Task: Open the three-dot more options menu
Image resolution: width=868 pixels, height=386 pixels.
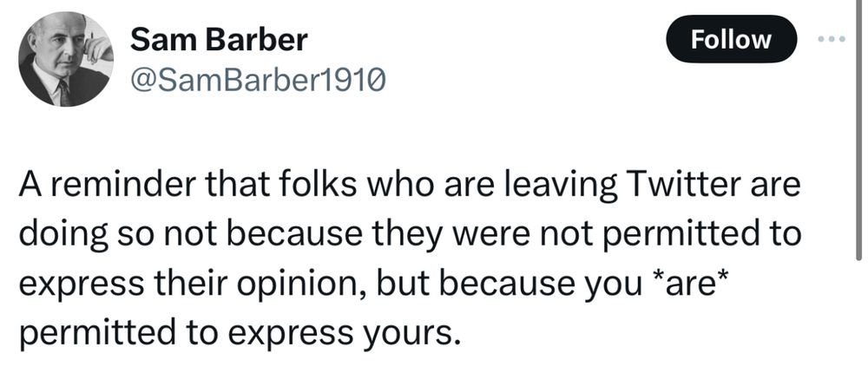Action: [832, 39]
